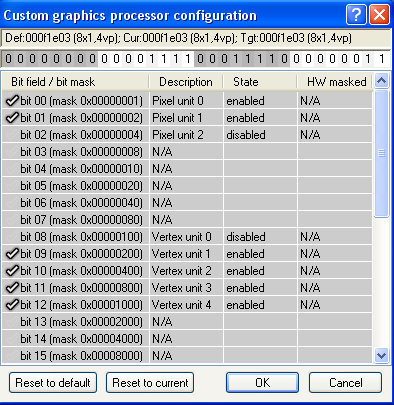
Task: Click Reset to default button
Action: tap(53, 383)
